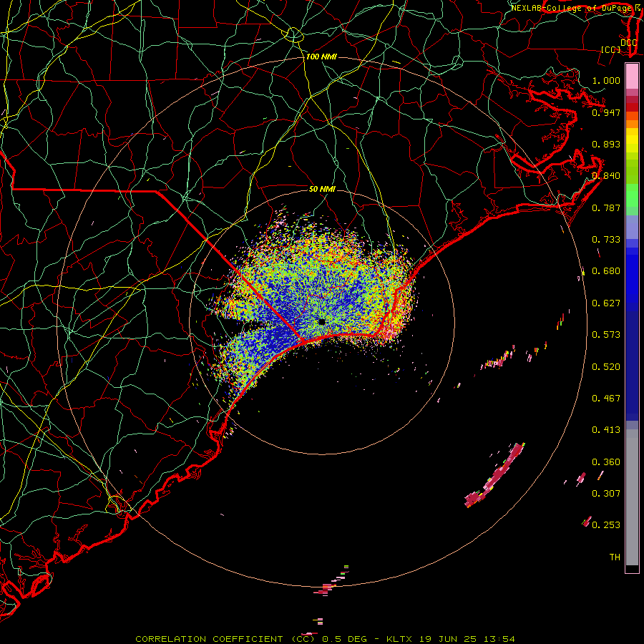
Task: Click the black radar site dot in the echoes
Action: [321, 321]
